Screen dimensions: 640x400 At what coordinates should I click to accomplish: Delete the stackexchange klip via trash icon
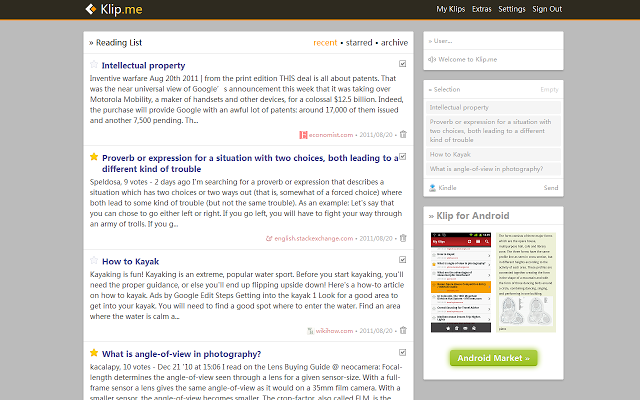click(403, 238)
